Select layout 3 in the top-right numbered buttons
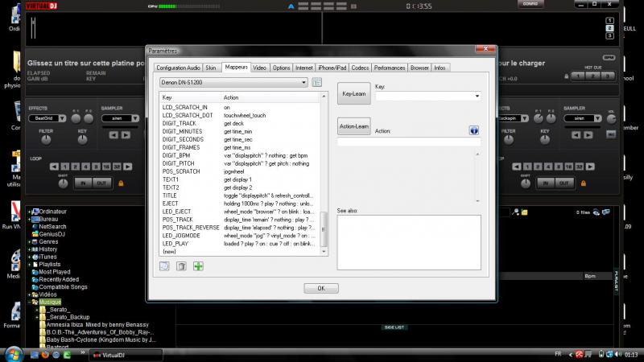 coord(609,36)
